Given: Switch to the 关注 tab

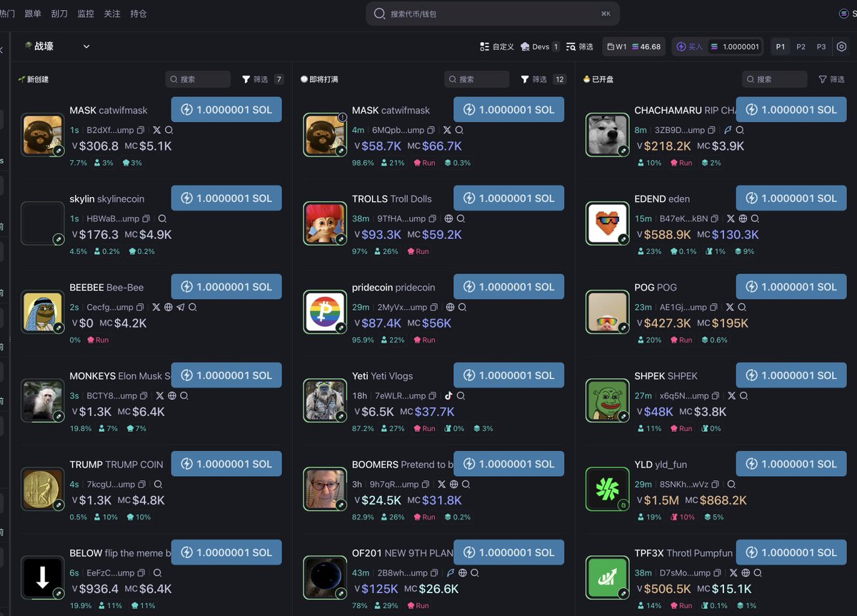Looking at the screenshot, I should (112, 14).
